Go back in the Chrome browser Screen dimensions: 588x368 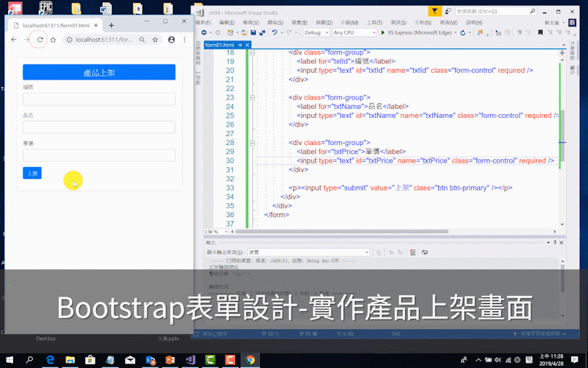(x=14, y=40)
